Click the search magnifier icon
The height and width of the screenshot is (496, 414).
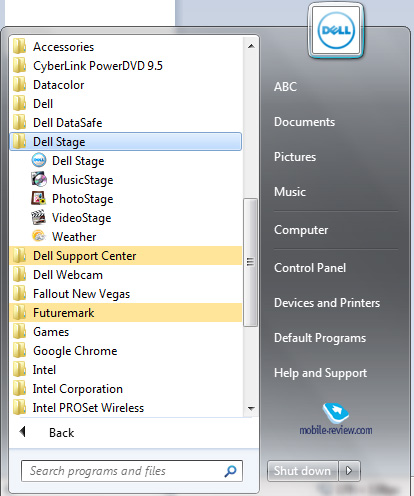pos(230,471)
